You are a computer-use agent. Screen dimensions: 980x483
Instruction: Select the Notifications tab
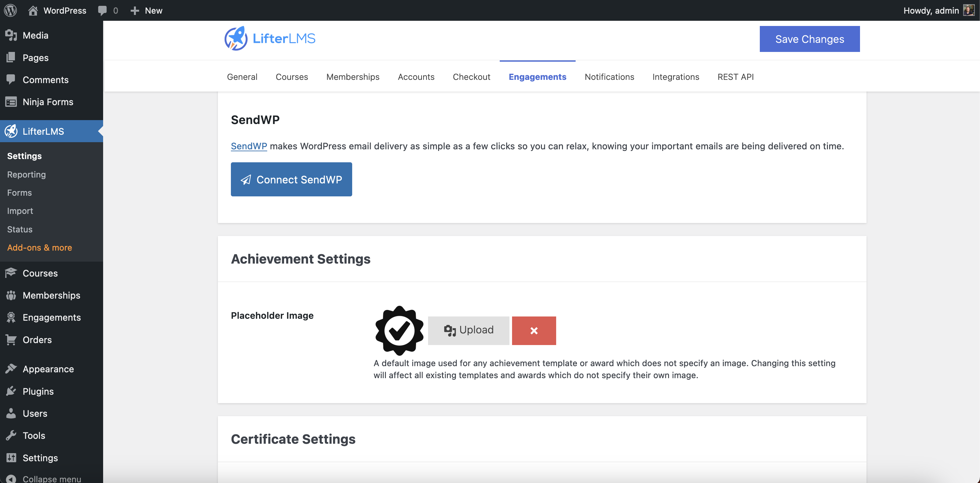pos(609,77)
